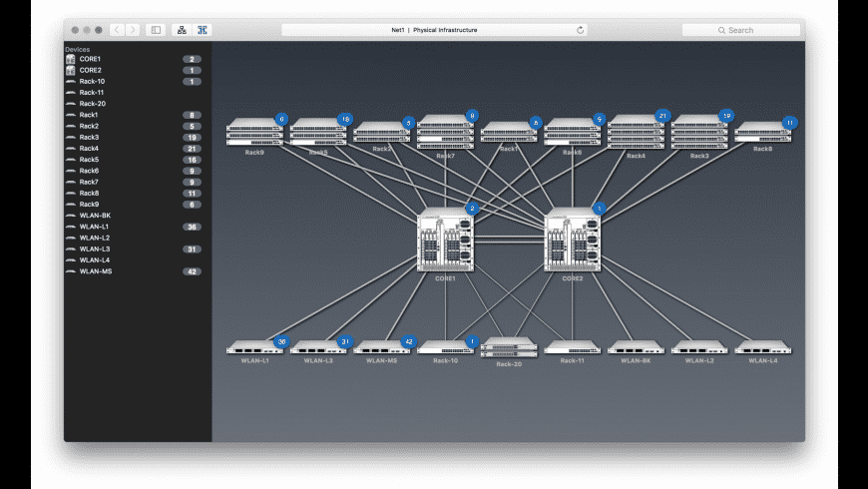Select the Rack9 switch stack in the diagram

[x=254, y=132]
